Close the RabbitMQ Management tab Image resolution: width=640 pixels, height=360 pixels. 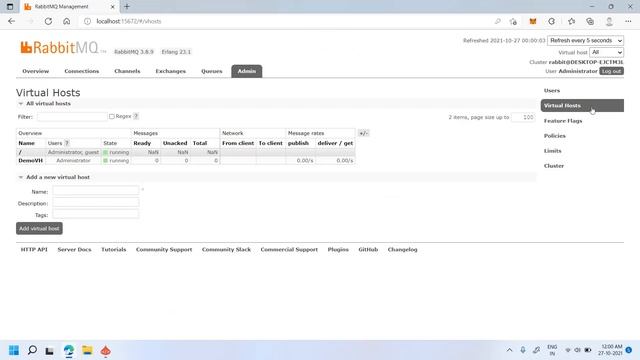point(113,7)
